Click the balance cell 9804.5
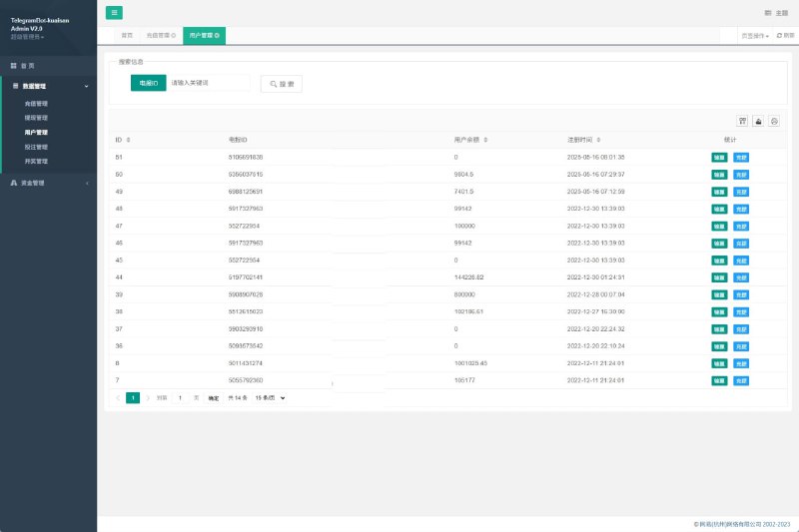799x532 pixels. coord(463,175)
